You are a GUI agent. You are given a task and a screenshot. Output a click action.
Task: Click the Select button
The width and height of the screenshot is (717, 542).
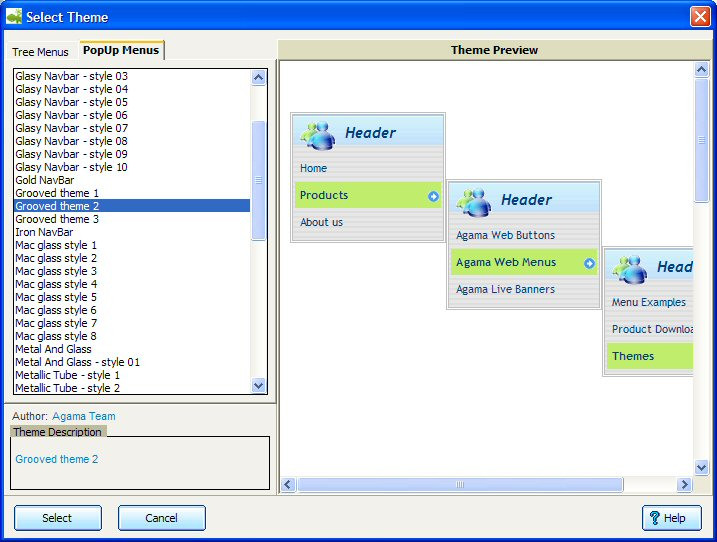(58, 518)
